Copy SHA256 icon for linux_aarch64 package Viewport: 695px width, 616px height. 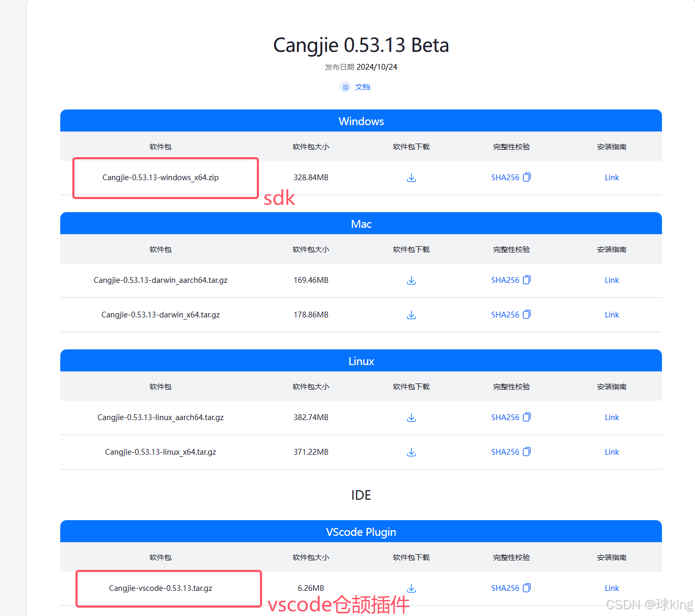point(527,417)
